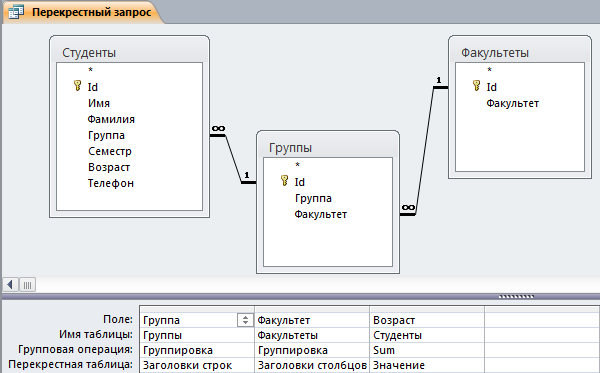Click the key icon beside Id in Группы

[284, 181]
